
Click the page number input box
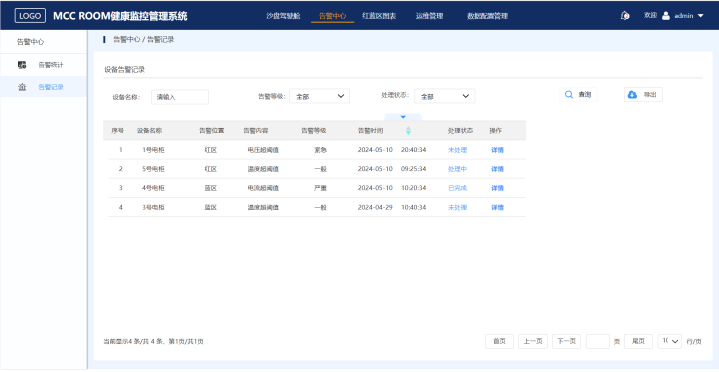(598, 341)
